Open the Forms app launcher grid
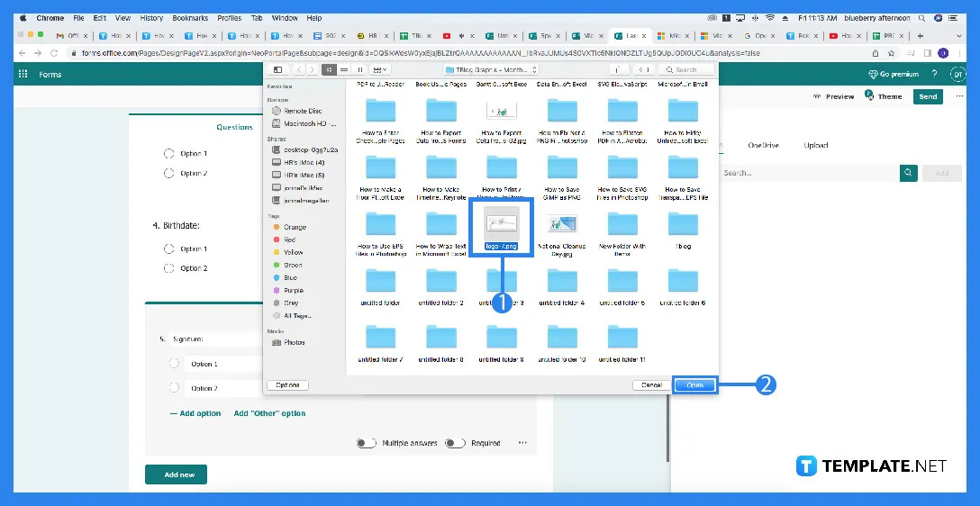980x506 pixels. [x=23, y=74]
